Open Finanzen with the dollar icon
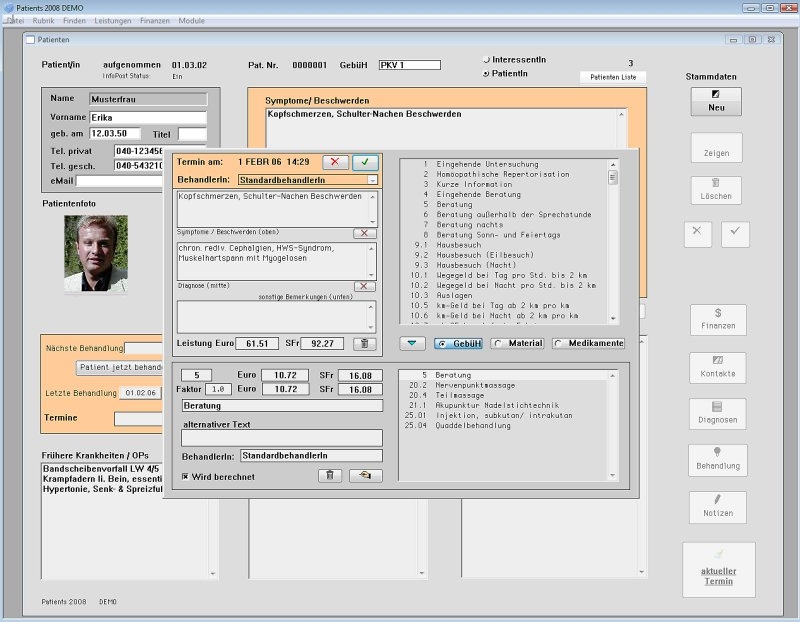 [x=717, y=319]
